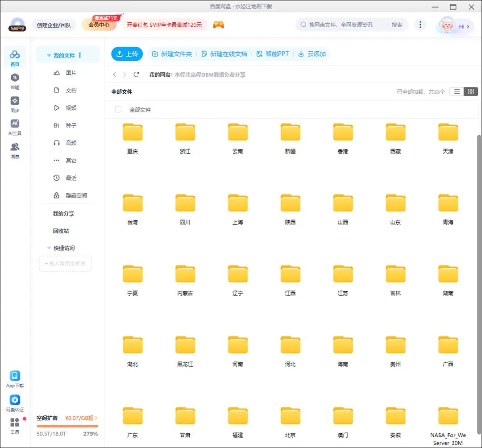Collapse the 快捷访问 section
The height and width of the screenshot is (448, 482).
(x=49, y=248)
